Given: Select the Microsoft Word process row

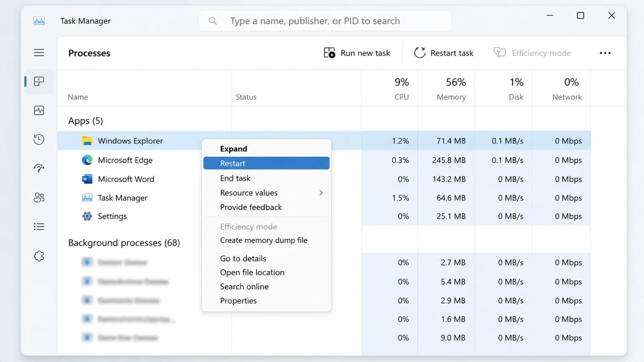Looking at the screenshot, I should click(x=324, y=179).
